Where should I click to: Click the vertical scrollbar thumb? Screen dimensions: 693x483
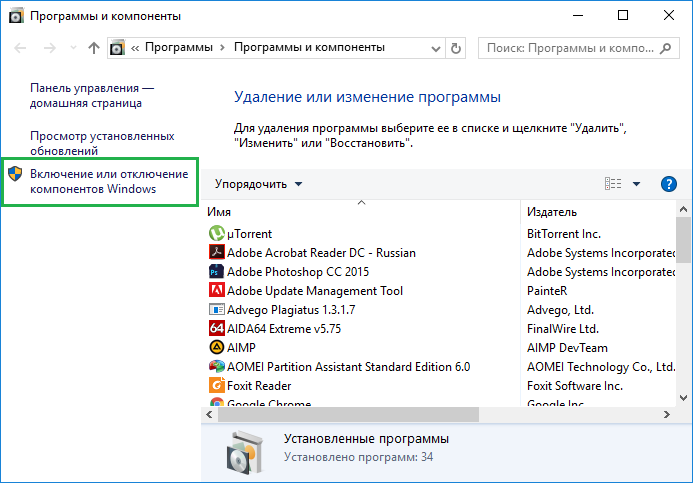click(683, 240)
